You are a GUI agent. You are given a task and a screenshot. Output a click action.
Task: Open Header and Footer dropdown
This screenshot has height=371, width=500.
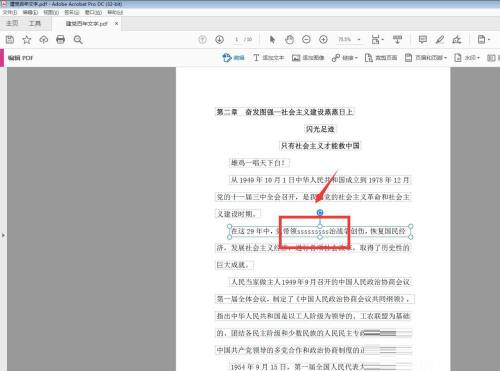(426, 58)
